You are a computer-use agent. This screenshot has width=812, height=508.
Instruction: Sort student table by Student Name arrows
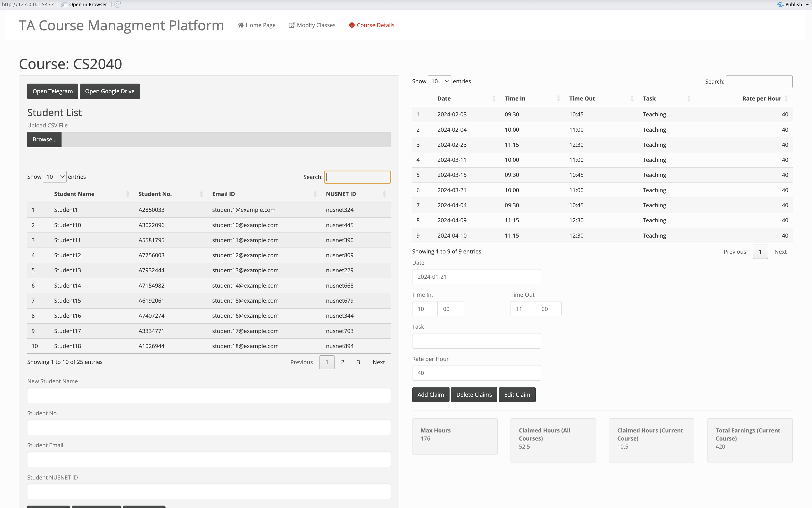[128, 194]
